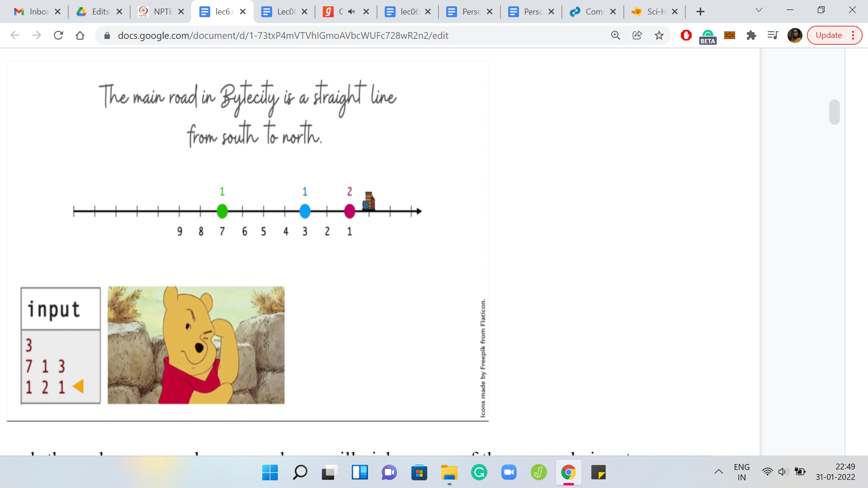Expand the tab search dropdown arrow
868x488 pixels.
pyautogui.click(x=759, y=10)
